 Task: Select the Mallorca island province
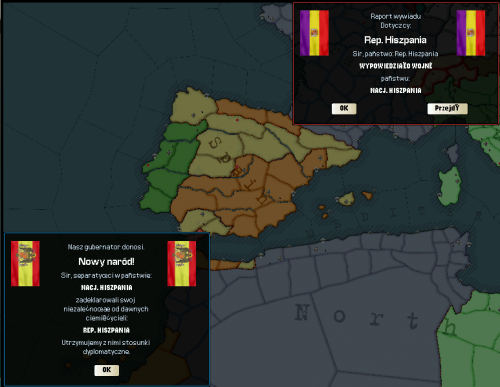coord(347,199)
